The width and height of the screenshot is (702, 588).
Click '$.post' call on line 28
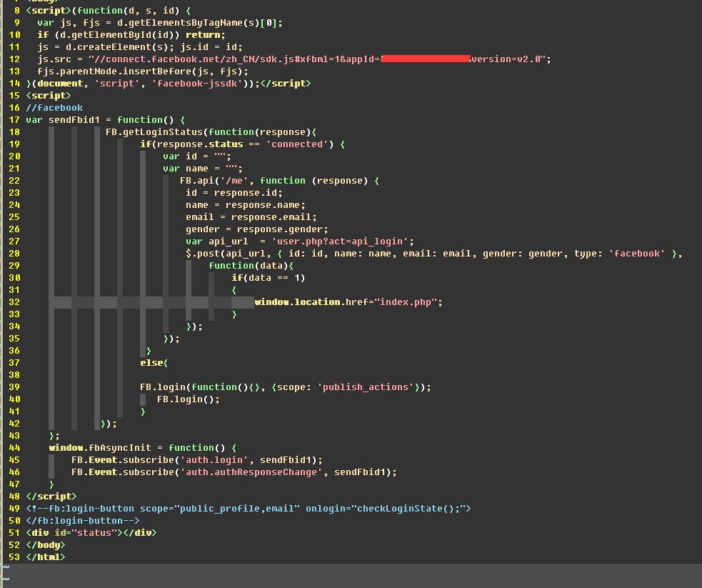[x=203, y=253]
